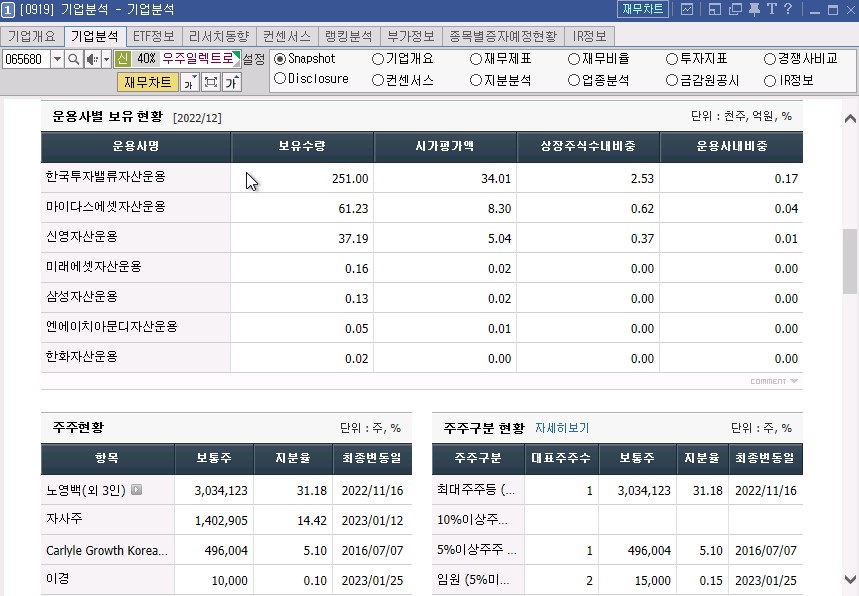
Task: Open the dropdown arrow beside the speaker icon
Action: click(106, 59)
